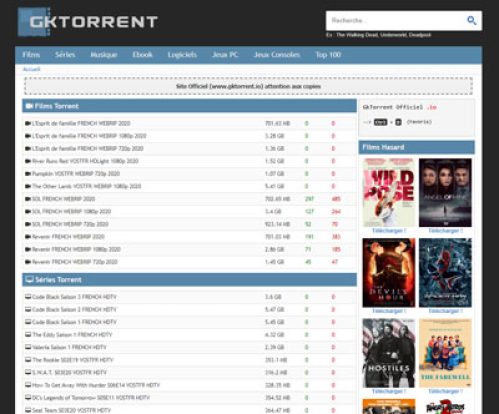The height and width of the screenshot is (414, 499).
Task: Open Code Black Saison 2 FRENCH HDTV
Action: point(74,310)
